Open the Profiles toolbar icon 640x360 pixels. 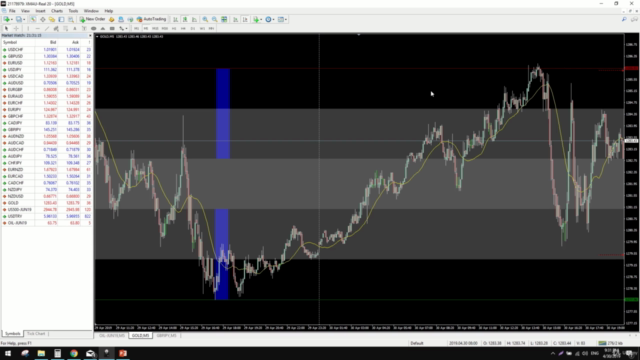[19, 19]
